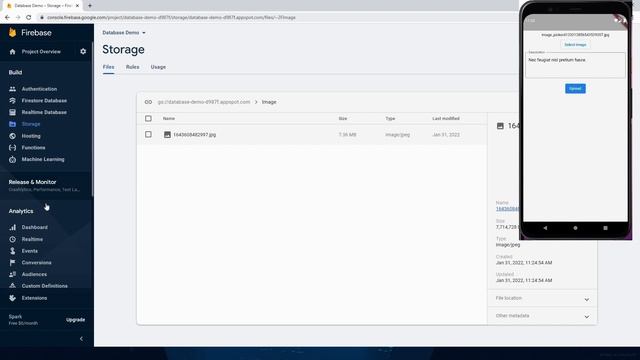
Task: Click the bucket link icon beside gs:// path
Action: pos(148,102)
